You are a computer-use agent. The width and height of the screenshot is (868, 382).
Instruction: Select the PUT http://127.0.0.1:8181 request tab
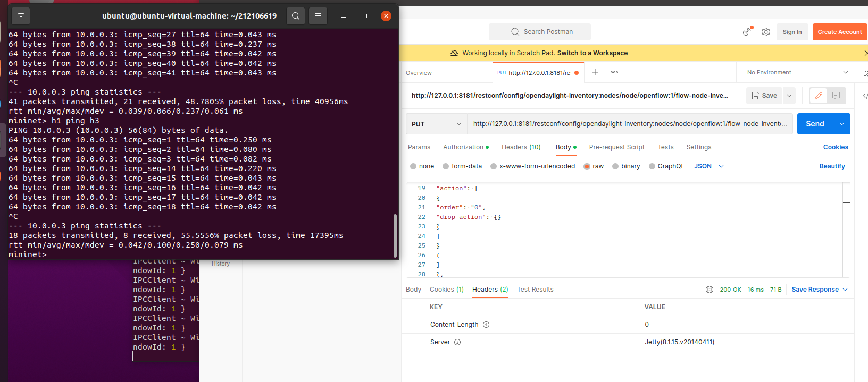tap(538, 73)
